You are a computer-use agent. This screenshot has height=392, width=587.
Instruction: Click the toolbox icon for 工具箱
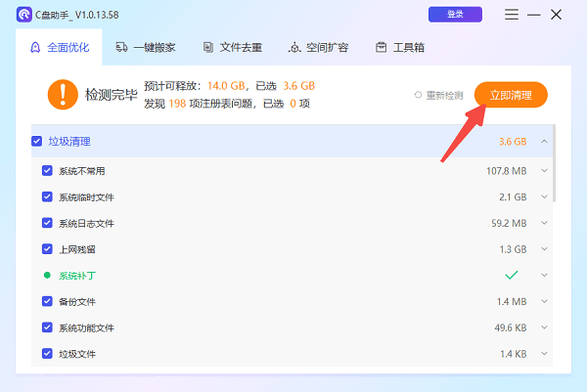click(x=382, y=47)
